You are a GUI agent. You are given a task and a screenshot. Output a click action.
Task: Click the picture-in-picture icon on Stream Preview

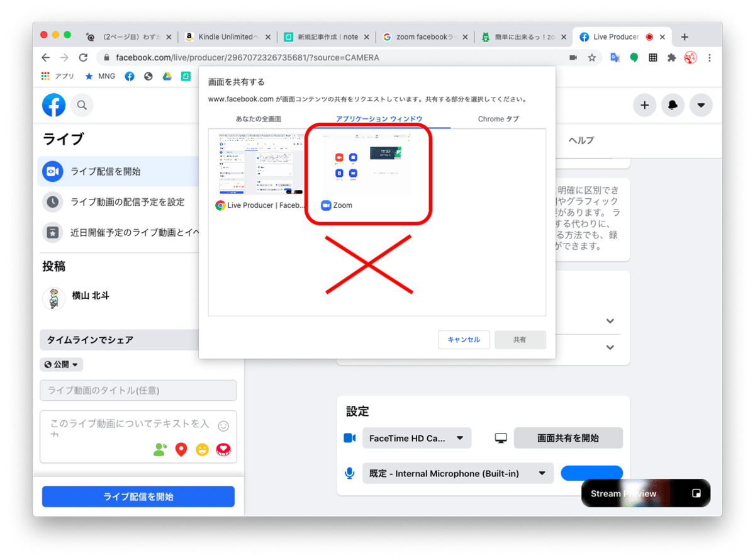click(696, 493)
